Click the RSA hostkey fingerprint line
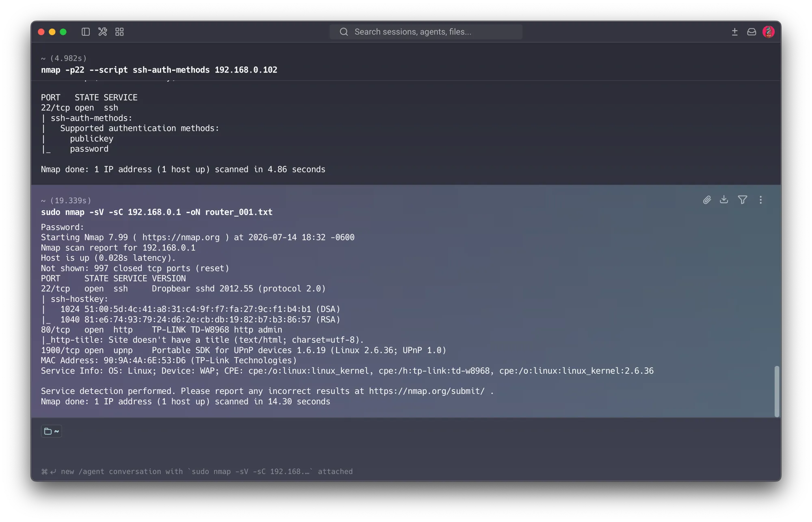 [x=191, y=319]
